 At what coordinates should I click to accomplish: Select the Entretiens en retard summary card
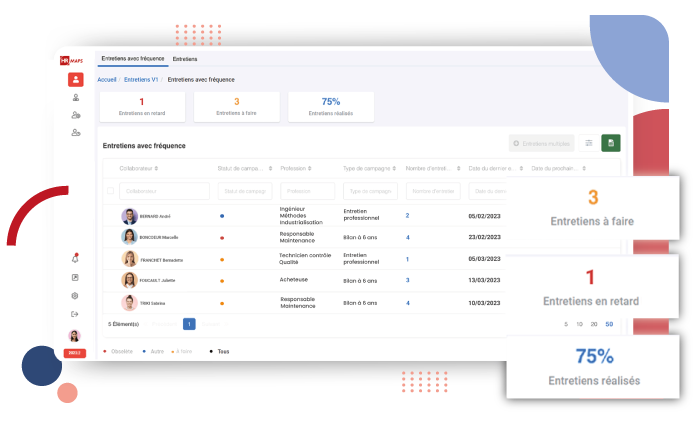[142, 107]
